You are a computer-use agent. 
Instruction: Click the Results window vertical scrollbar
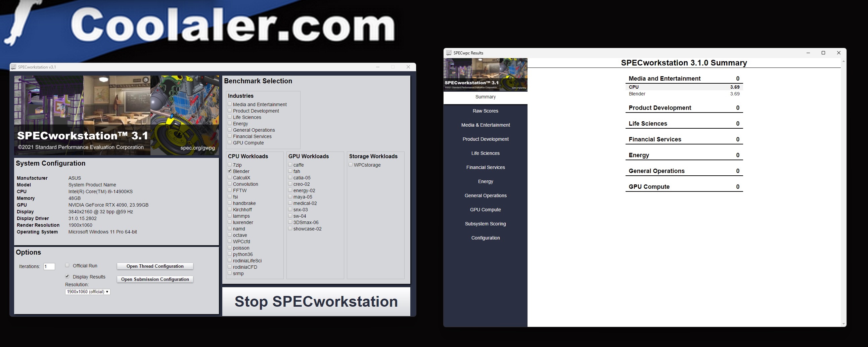click(843, 192)
